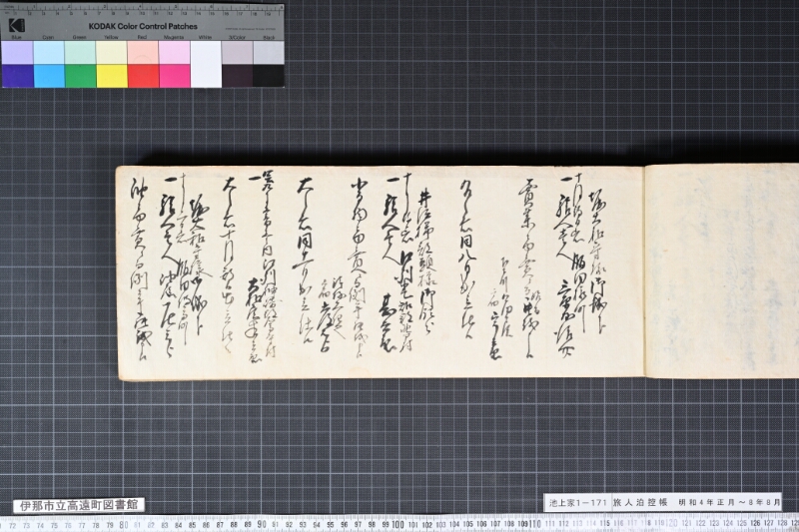Select the white color patch
799x532 pixels.
click(x=206, y=64)
